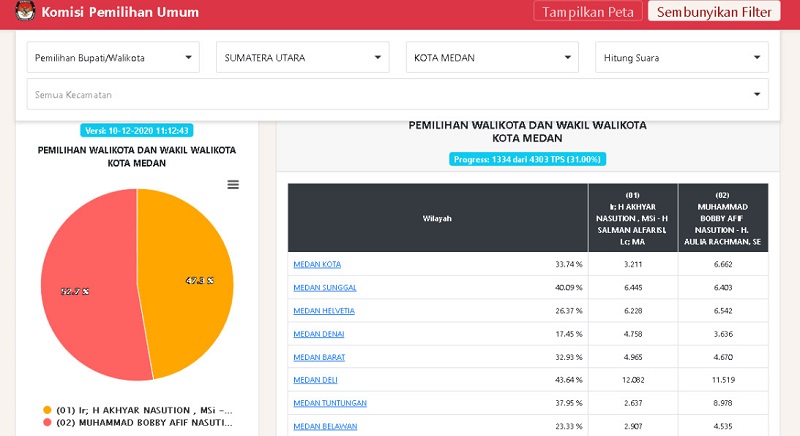Open the pie chart hamburger menu
800x436 pixels.
pos(233,185)
